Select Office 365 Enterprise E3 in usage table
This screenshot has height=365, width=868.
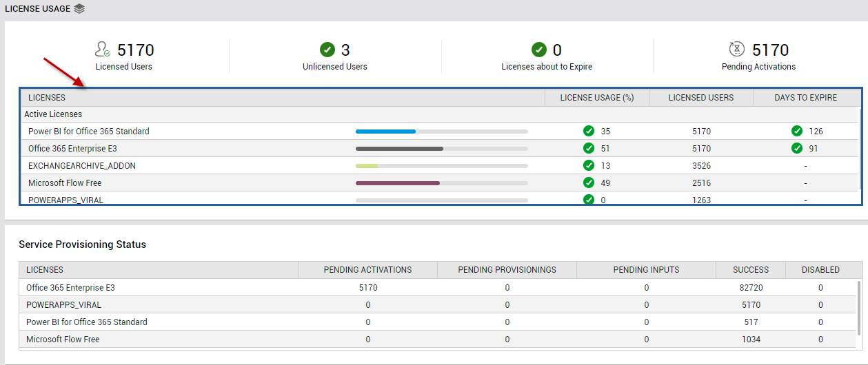439,148
